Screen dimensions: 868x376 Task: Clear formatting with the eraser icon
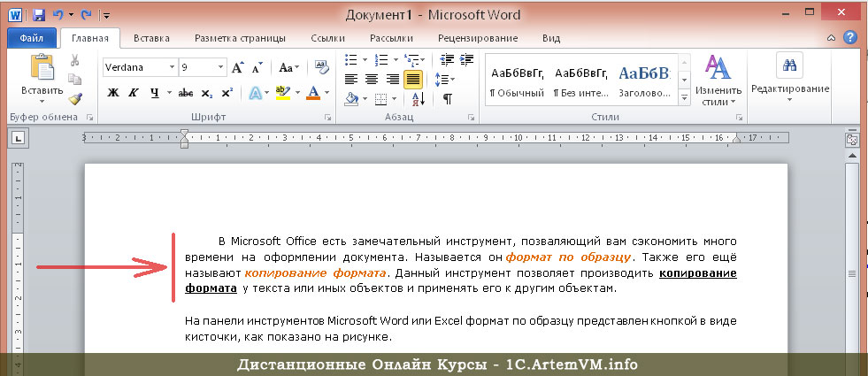[x=321, y=67]
